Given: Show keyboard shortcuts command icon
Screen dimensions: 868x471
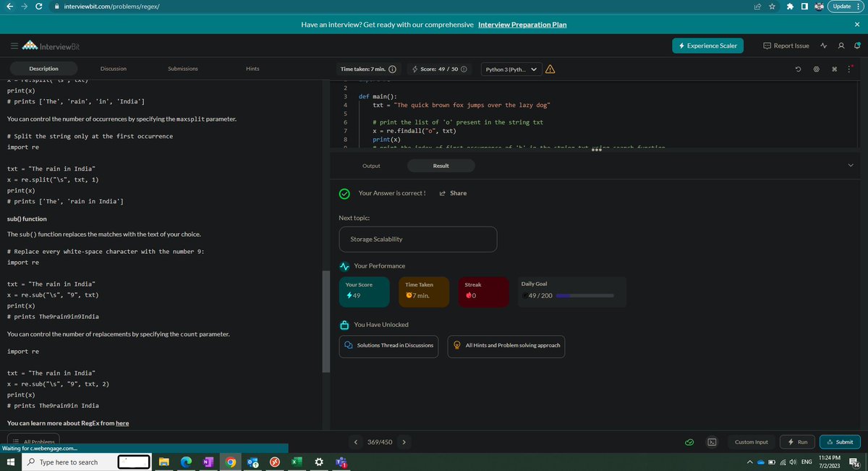Looking at the screenshot, I should coord(834,69).
